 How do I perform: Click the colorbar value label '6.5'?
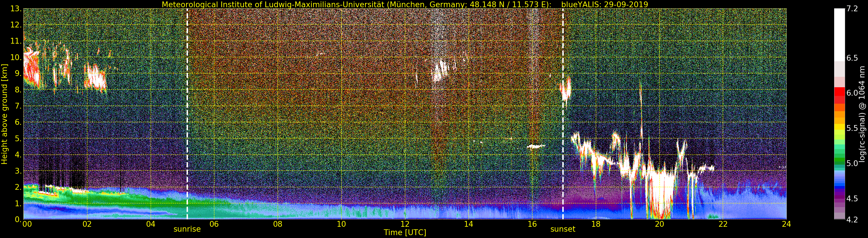(x=852, y=58)
